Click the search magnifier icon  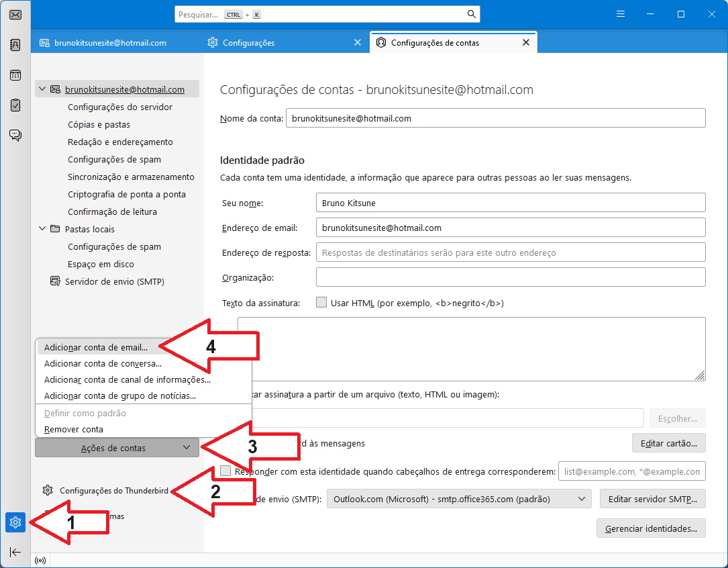471,14
